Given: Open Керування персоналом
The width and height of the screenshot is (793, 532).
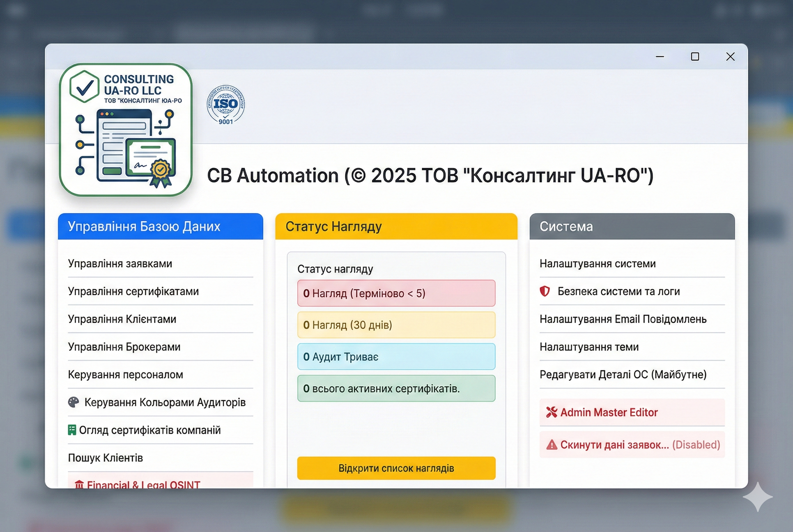Looking at the screenshot, I should point(125,375).
